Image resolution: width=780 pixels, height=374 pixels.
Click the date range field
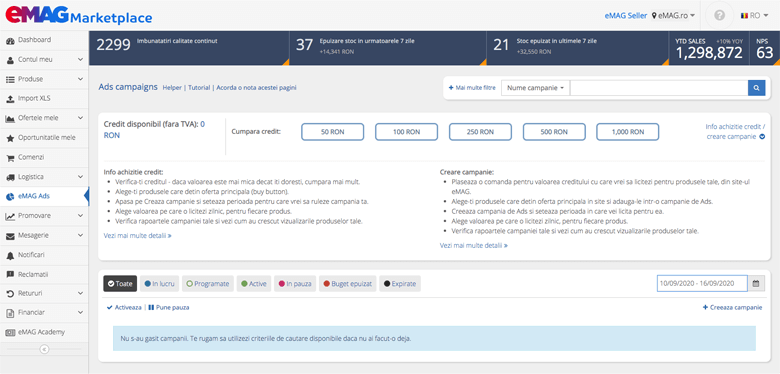click(x=702, y=283)
